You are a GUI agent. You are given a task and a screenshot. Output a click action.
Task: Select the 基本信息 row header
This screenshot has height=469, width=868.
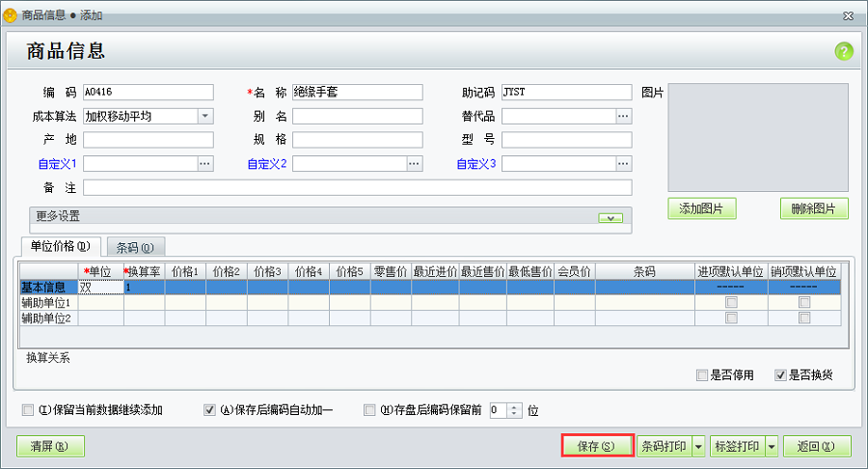click(49, 287)
